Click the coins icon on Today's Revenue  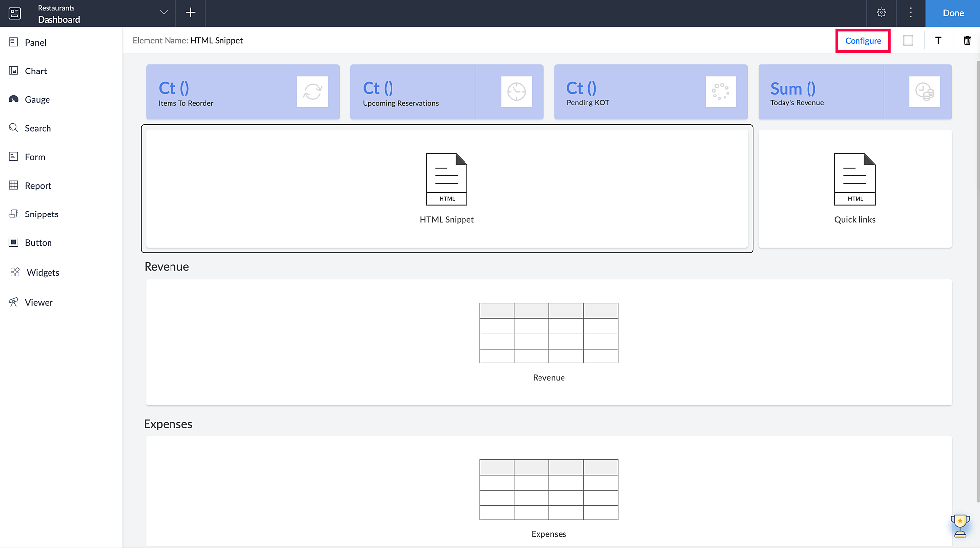pyautogui.click(x=924, y=92)
